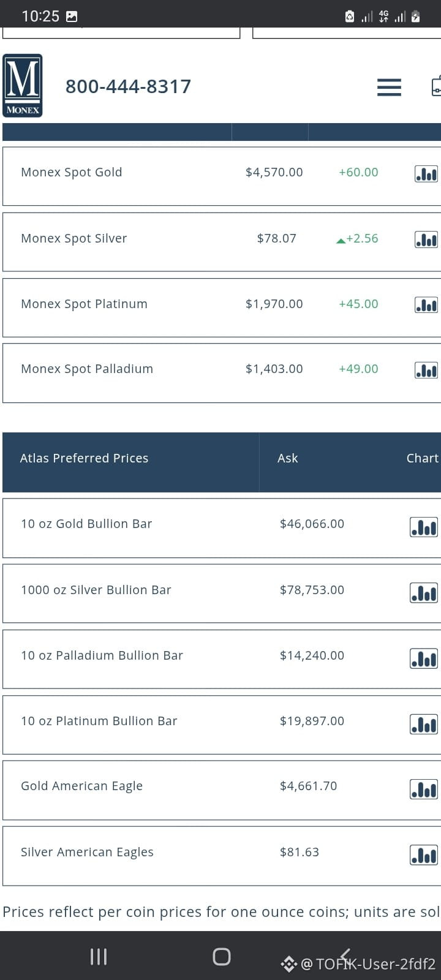Select the Monex Spot Gold row
The image size is (441, 980).
222,176
